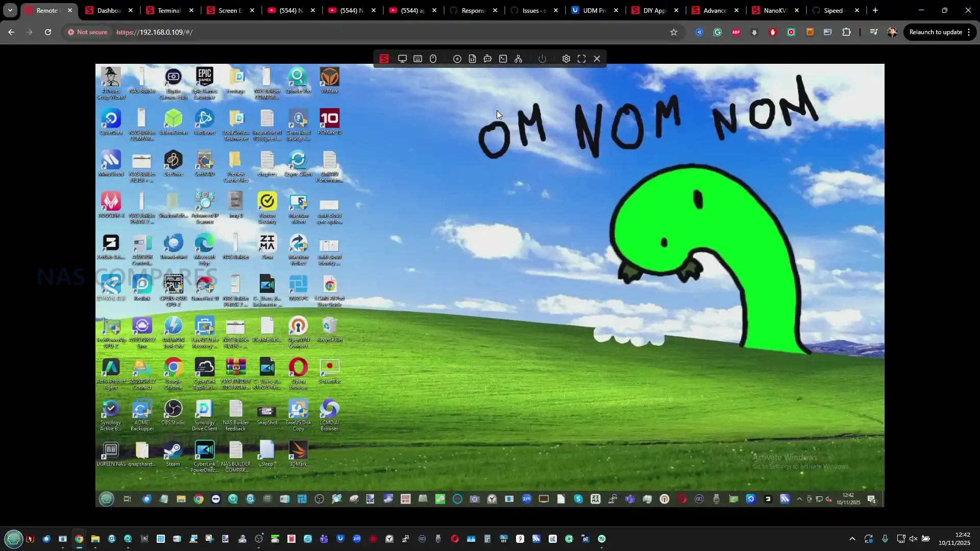Open the terminal icon in KVM toolbar

(x=503, y=59)
